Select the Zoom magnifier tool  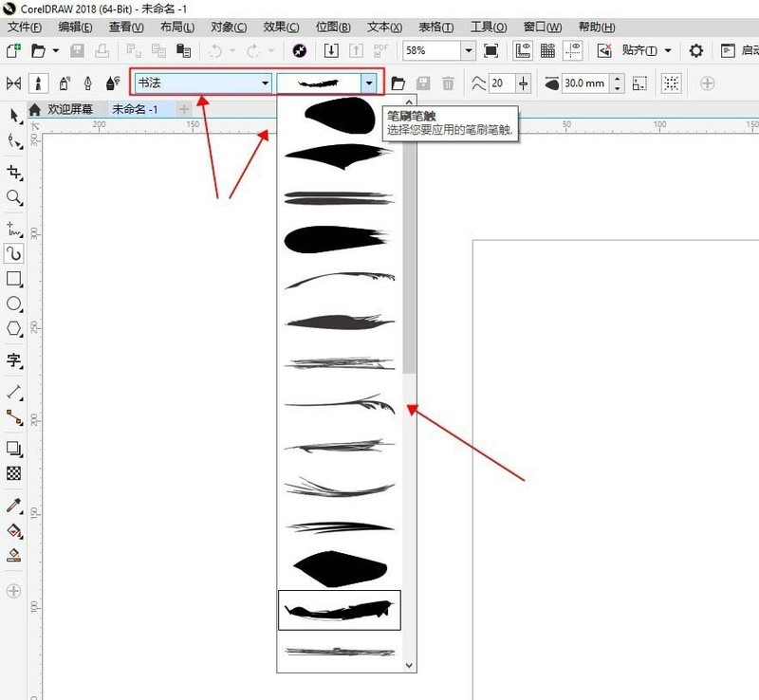[x=14, y=197]
